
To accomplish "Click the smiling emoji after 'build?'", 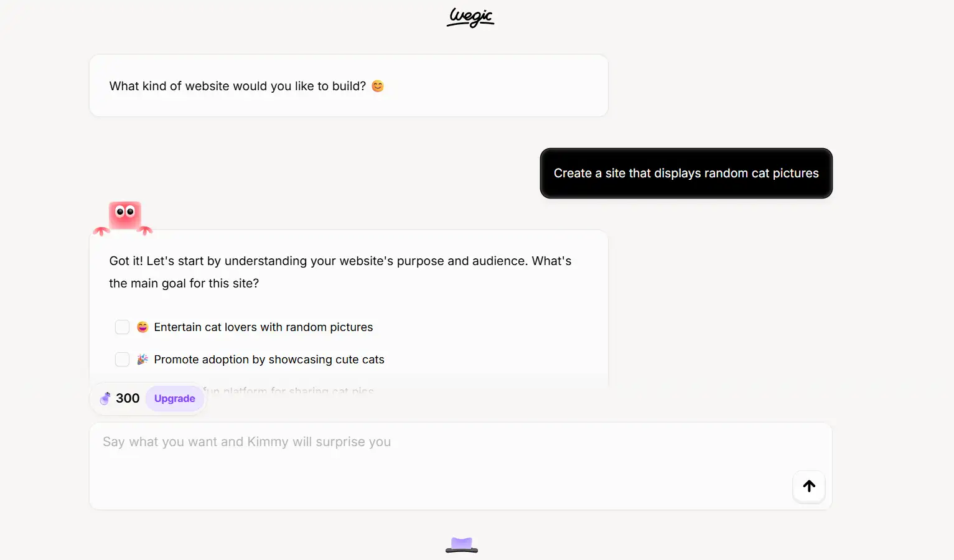I will coord(378,86).
